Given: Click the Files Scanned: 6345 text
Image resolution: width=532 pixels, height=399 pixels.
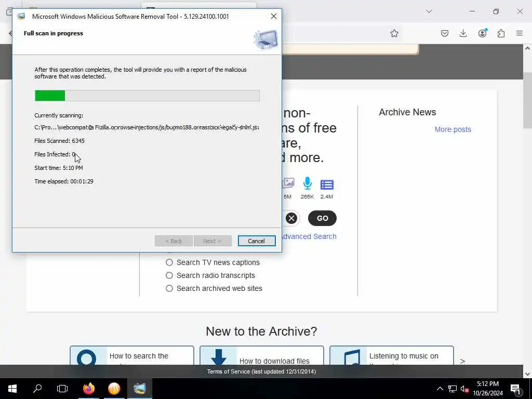Looking at the screenshot, I should tap(59, 141).
